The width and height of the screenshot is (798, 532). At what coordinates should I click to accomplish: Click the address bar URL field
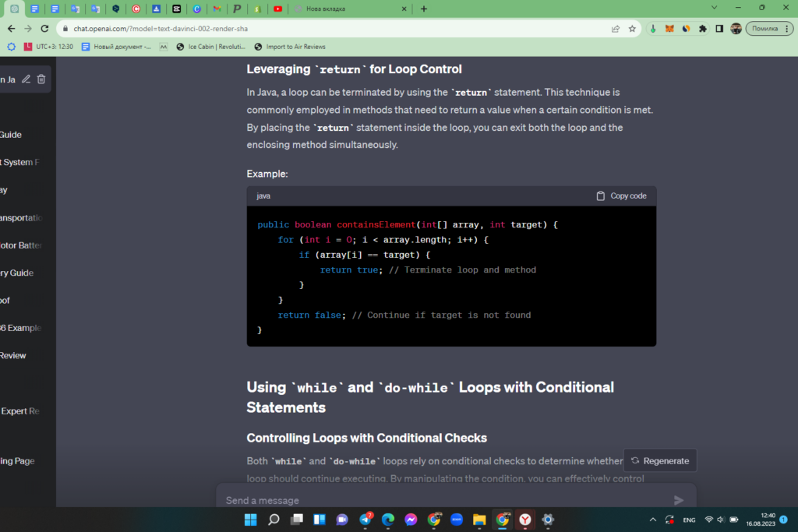[x=336, y=29]
